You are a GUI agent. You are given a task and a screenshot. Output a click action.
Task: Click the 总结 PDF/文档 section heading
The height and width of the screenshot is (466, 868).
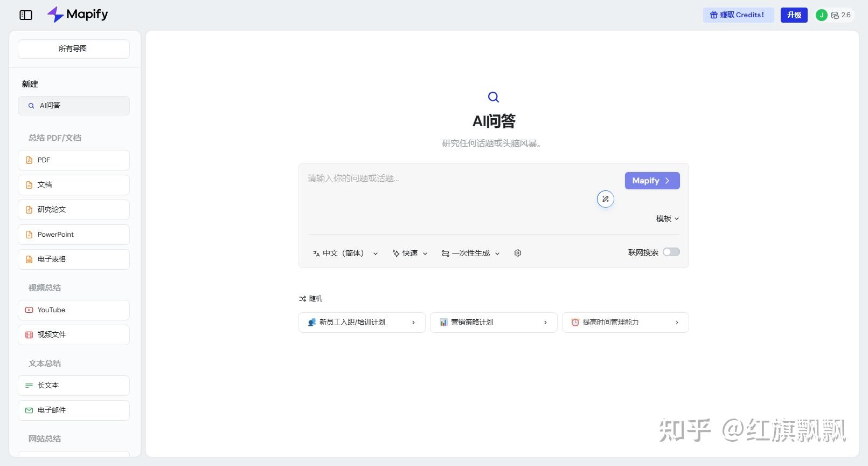(x=55, y=138)
